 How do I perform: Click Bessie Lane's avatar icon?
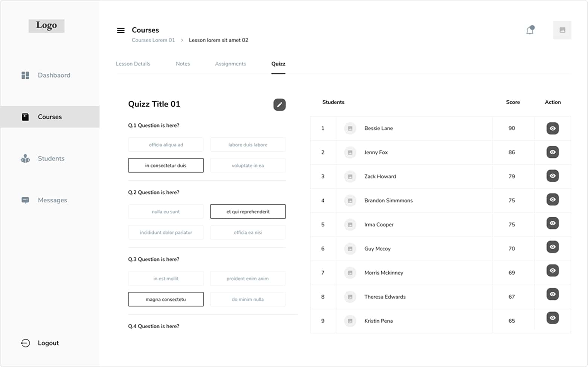tap(350, 128)
